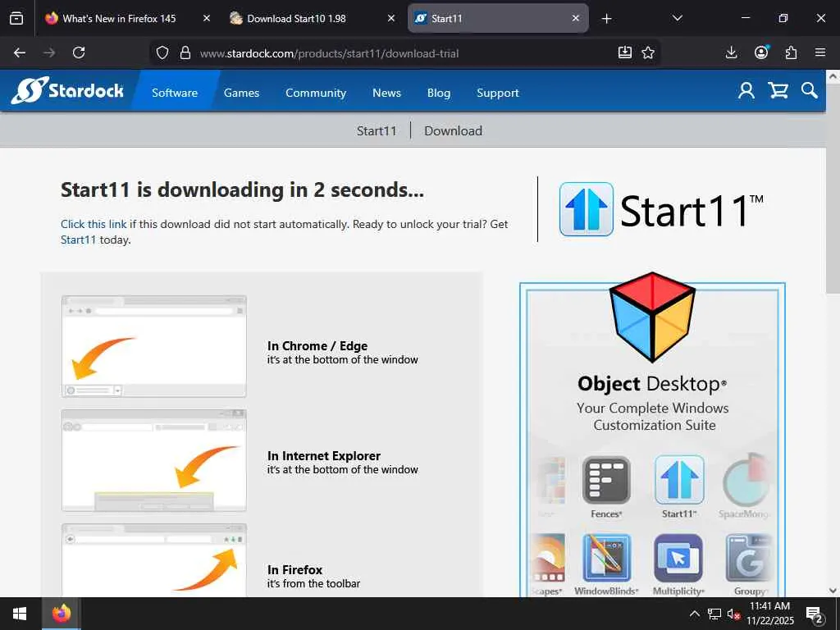This screenshot has width=840, height=630.
Task: Open the Stardock site search icon
Action: (810, 90)
